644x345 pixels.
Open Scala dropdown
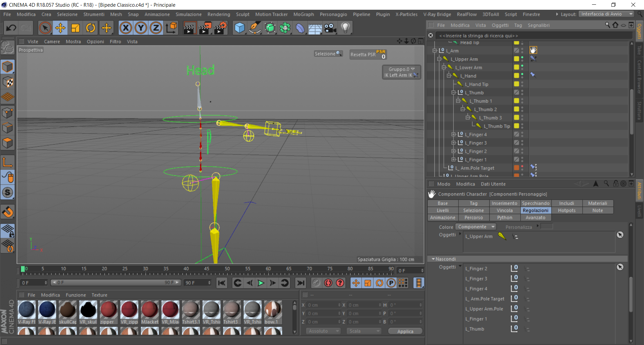364,331
